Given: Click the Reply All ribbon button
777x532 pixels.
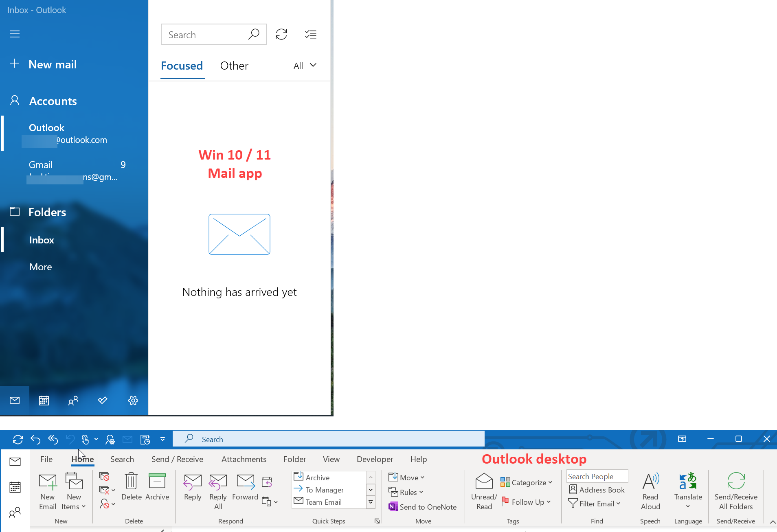Looking at the screenshot, I should [218, 492].
